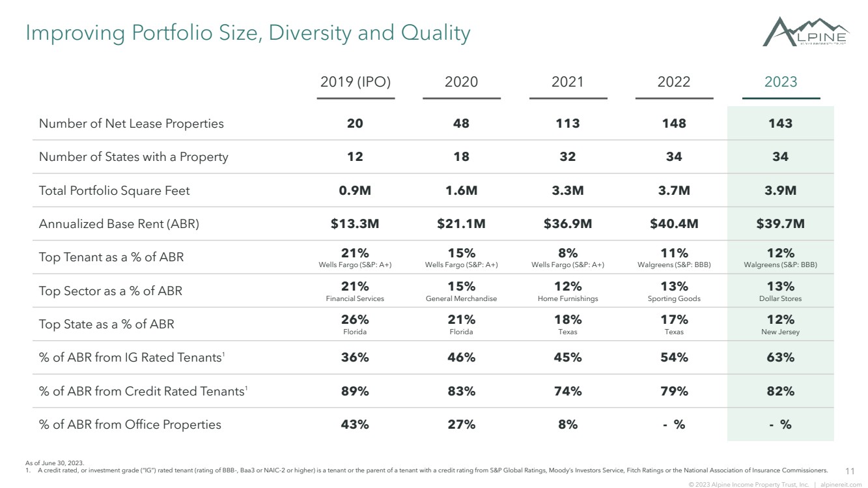
Task: Select the "% of ABR from Credit Rated Tenants" label
Action: pyautogui.click(x=143, y=391)
